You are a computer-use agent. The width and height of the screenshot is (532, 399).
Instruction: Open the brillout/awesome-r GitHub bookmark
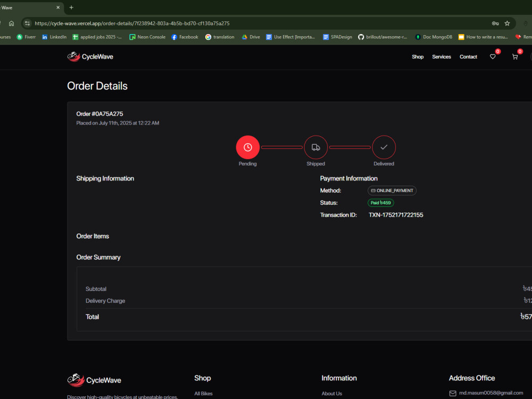pos(383,37)
